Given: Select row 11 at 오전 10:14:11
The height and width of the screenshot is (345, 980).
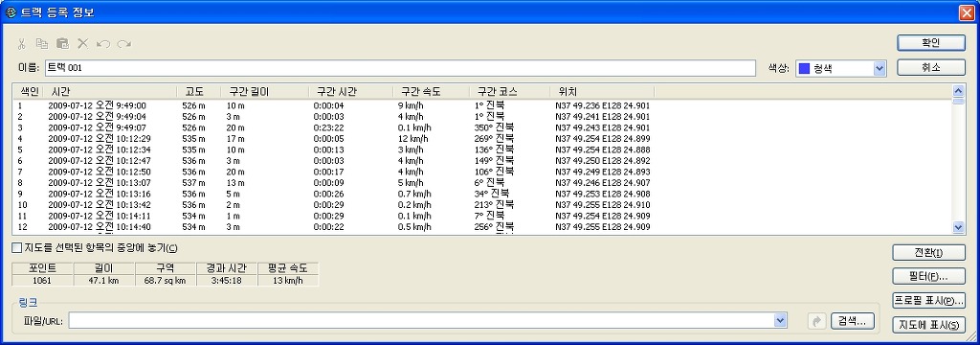Looking at the screenshot, I should (482, 216).
